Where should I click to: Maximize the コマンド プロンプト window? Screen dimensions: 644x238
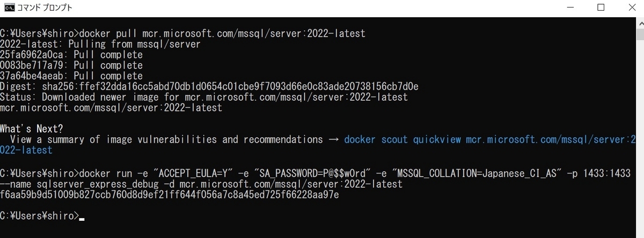point(601,8)
